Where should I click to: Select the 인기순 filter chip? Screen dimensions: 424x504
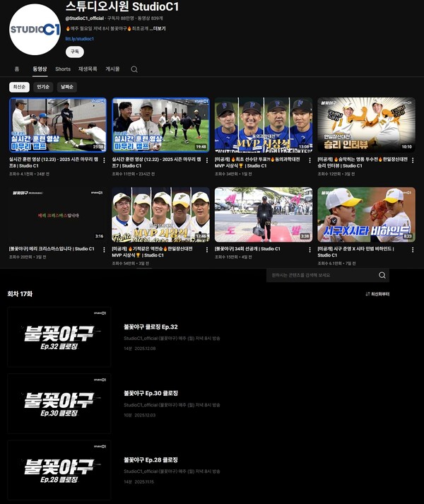pos(43,87)
